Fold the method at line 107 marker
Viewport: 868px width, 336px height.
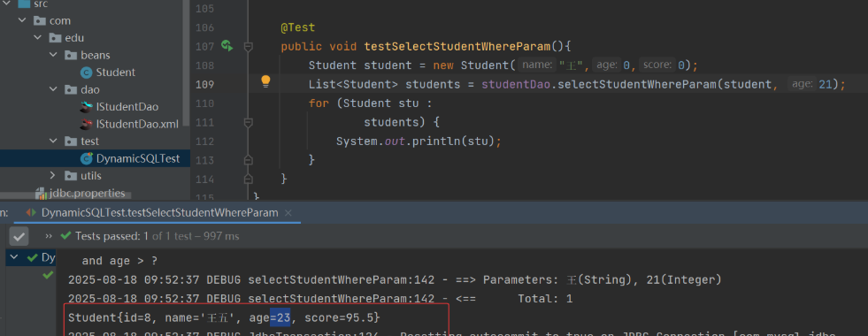(248, 47)
